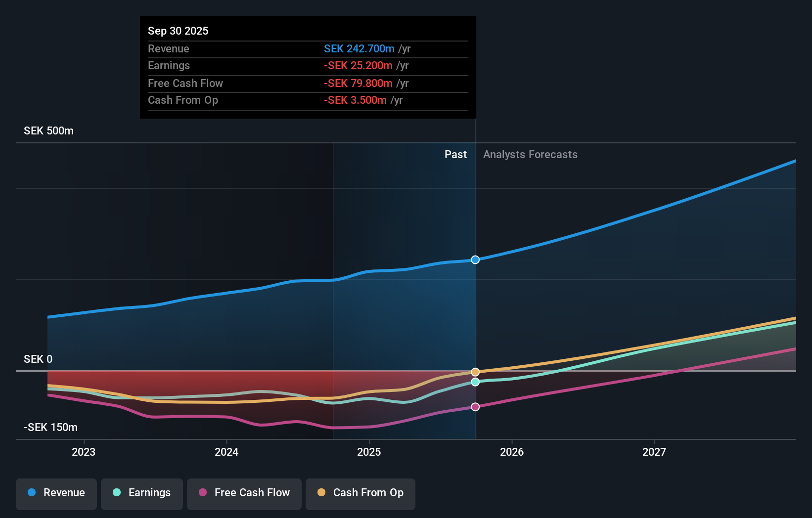This screenshot has width=812, height=518.
Task: Toggle the Free Cash Flow series
Action: tap(244, 494)
